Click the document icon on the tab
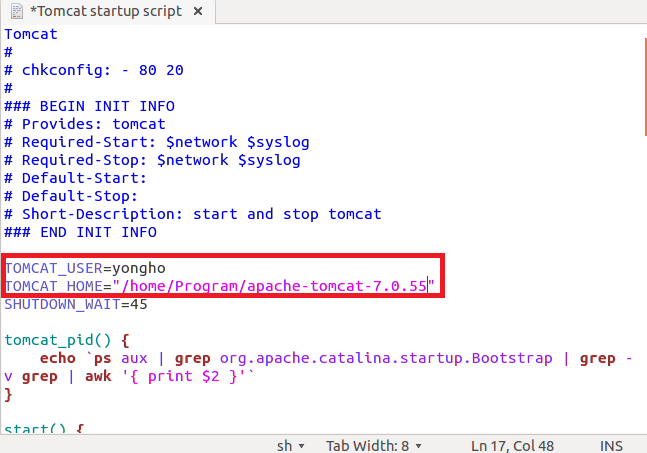The width and height of the screenshot is (647, 453). pos(17,11)
